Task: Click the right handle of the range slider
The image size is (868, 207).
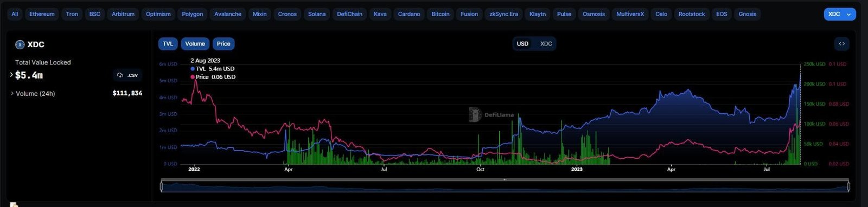Action: pos(848,186)
